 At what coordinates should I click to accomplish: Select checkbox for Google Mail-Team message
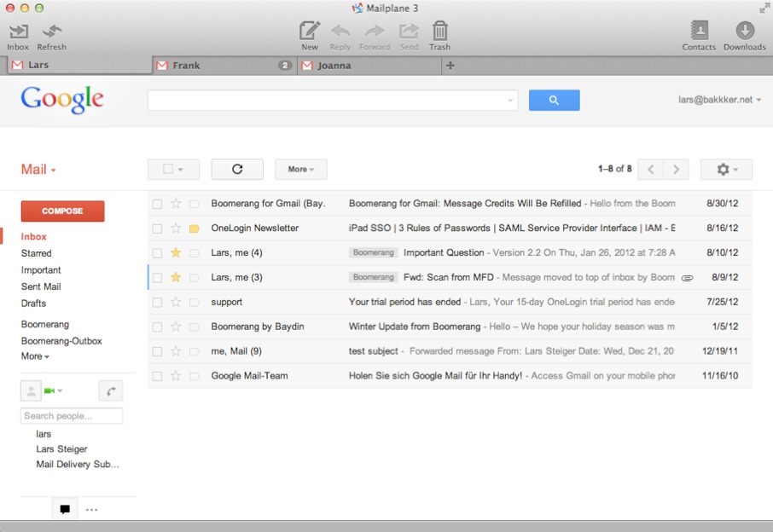157,376
